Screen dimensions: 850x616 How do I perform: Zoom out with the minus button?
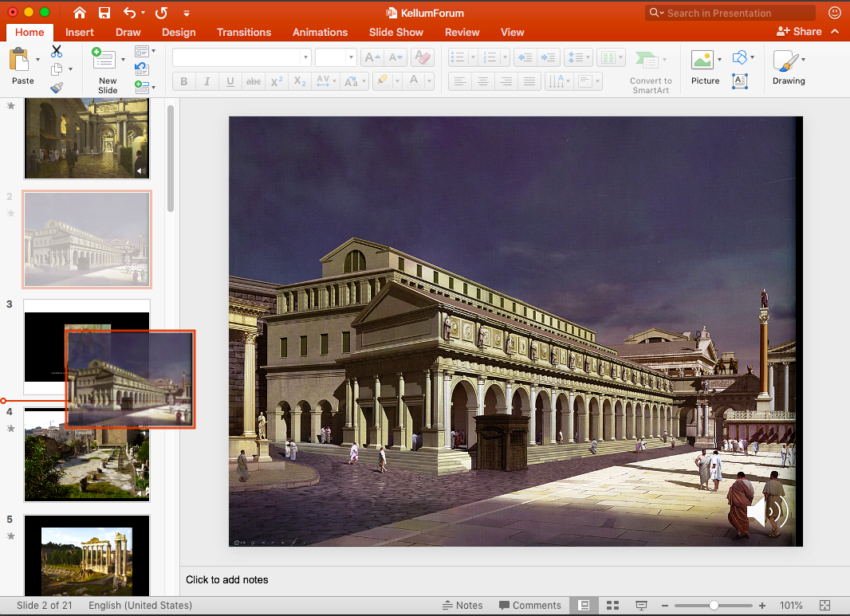coord(664,605)
